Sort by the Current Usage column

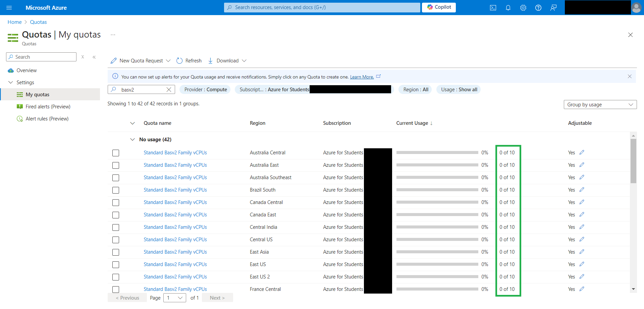414,123
